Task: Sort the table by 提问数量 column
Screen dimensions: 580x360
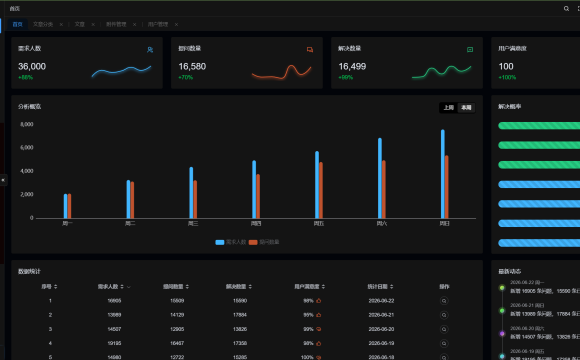Action: coord(187,287)
